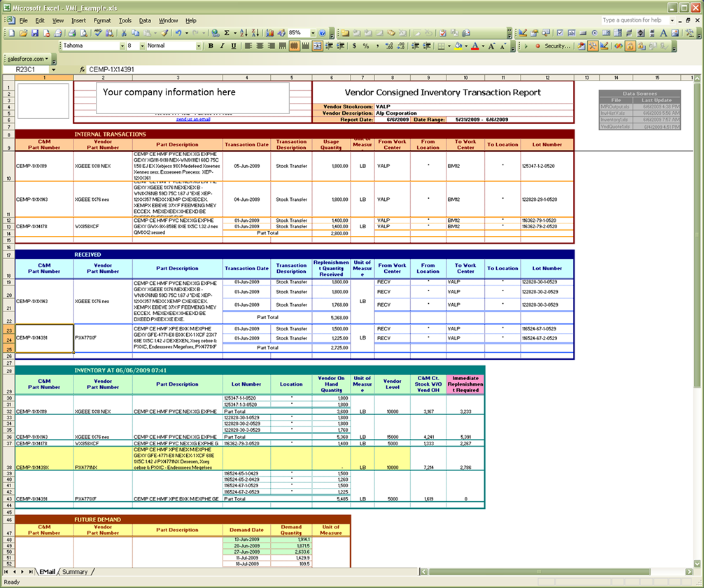Open Excel Help question mark icon
The image size is (704, 588).
[x=323, y=33]
